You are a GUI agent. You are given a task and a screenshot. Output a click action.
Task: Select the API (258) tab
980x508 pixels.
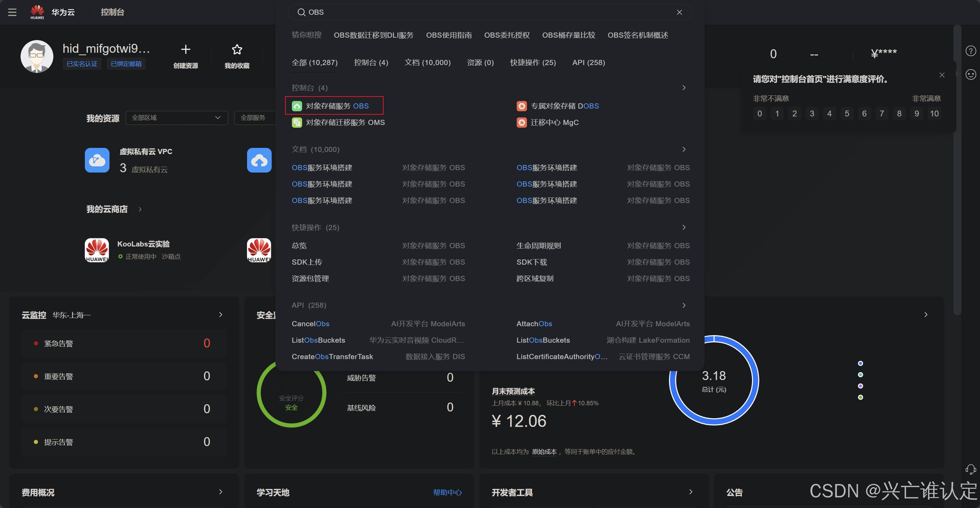click(x=589, y=62)
